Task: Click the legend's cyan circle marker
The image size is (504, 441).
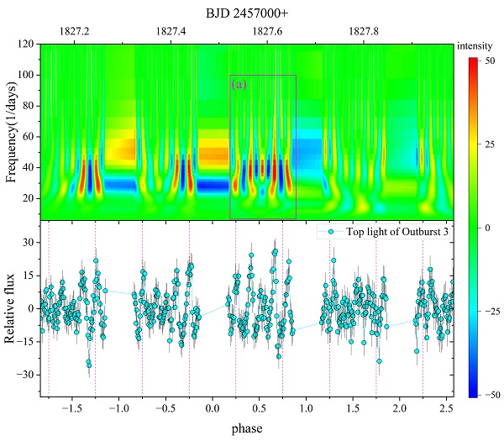Action: [331, 231]
